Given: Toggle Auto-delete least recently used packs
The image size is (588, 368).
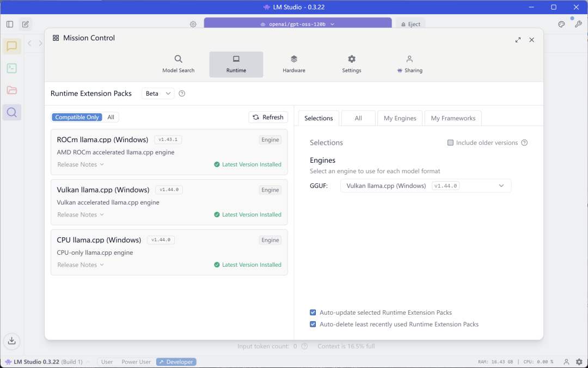Looking at the screenshot, I should 313,324.
